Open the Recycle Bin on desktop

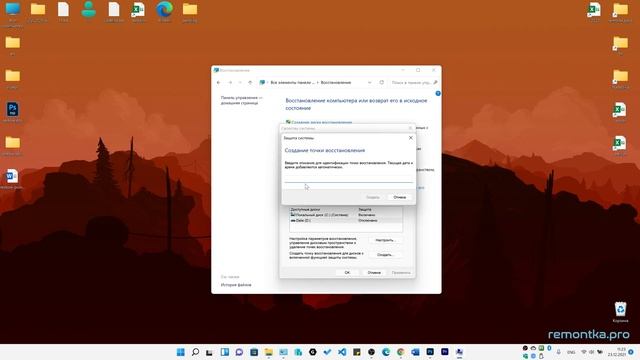(x=620, y=311)
